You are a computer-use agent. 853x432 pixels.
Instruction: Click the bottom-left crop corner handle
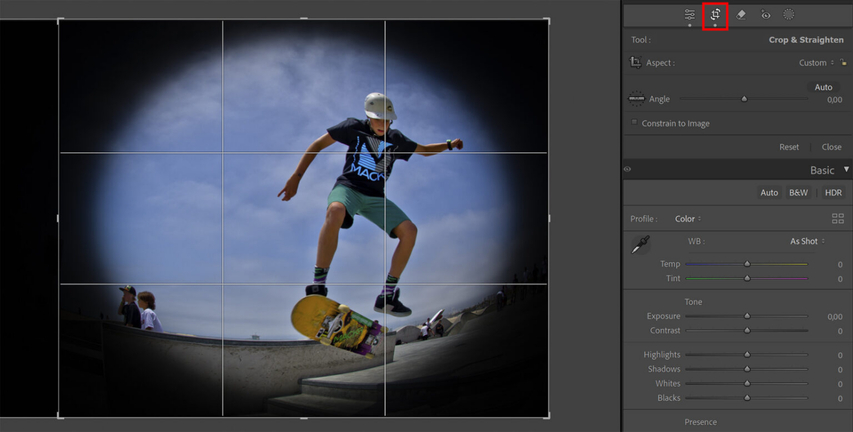[60, 415]
